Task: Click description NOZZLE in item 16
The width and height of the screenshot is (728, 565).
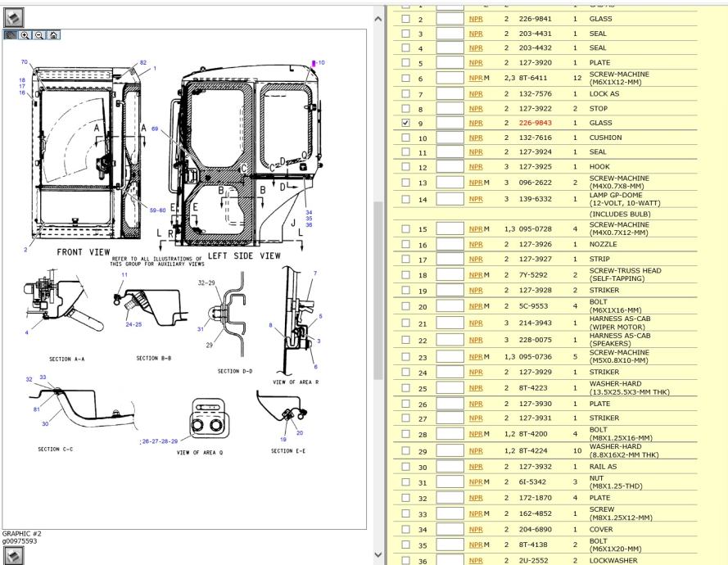Action: point(603,244)
